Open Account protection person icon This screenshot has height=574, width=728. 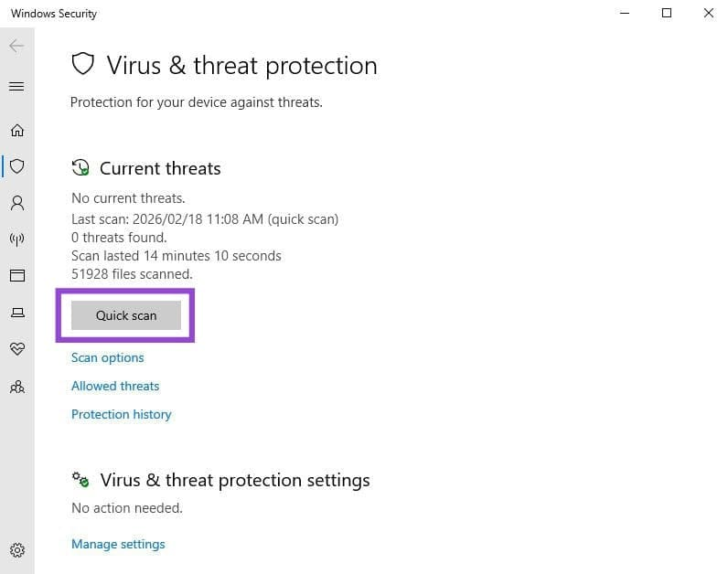tap(16, 203)
